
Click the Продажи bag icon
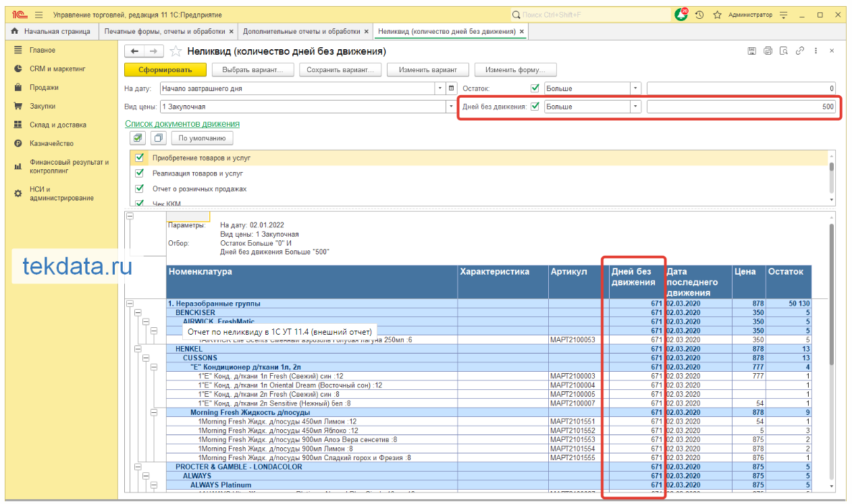18,88
